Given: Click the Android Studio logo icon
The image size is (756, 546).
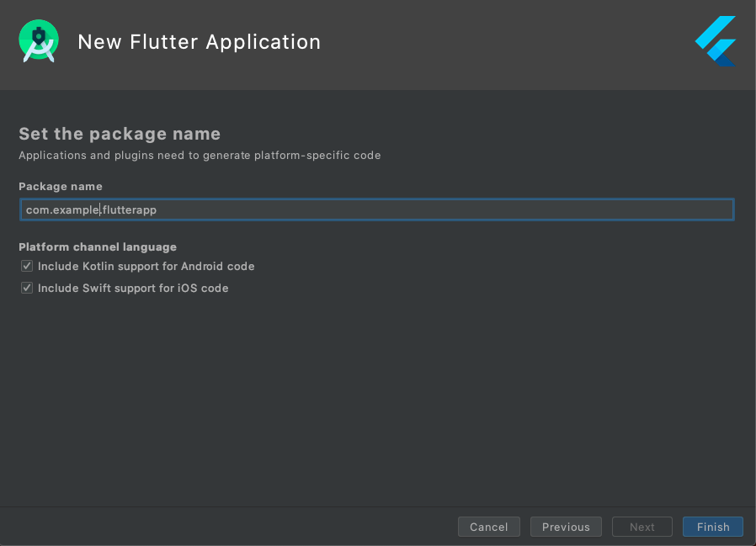Looking at the screenshot, I should coord(39,41).
